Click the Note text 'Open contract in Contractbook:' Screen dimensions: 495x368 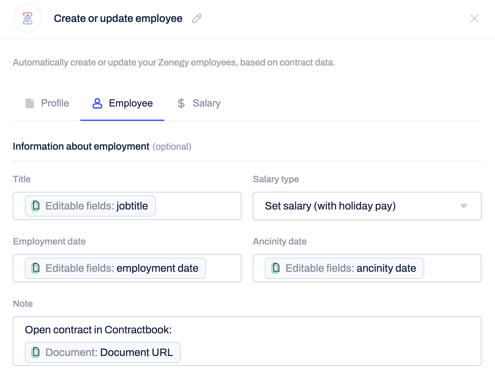click(98, 330)
